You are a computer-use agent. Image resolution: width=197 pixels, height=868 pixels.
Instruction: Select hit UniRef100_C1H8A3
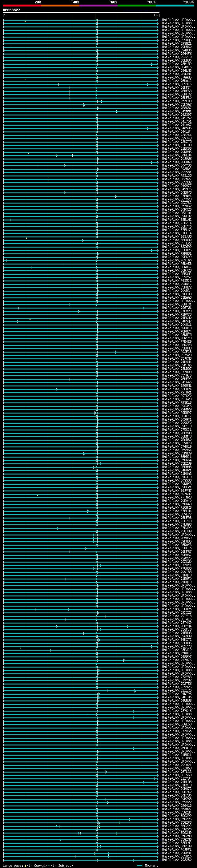pyautogui.click(x=176, y=474)
